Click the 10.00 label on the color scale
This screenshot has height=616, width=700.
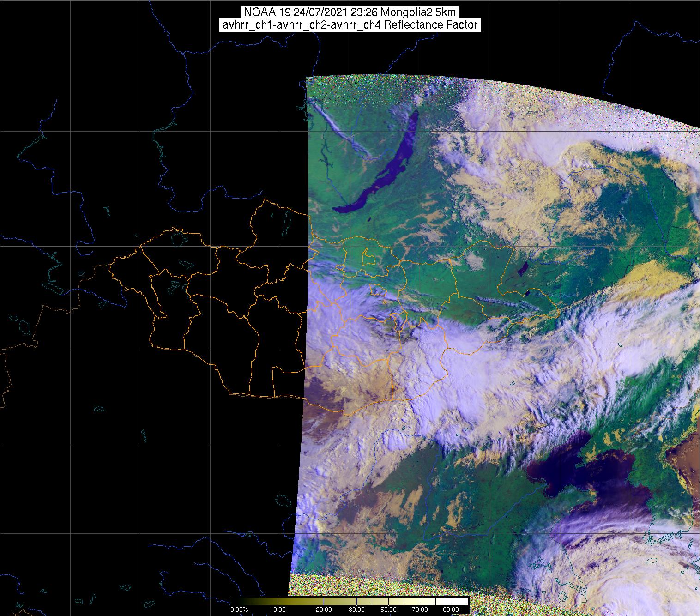pos(278,610)
